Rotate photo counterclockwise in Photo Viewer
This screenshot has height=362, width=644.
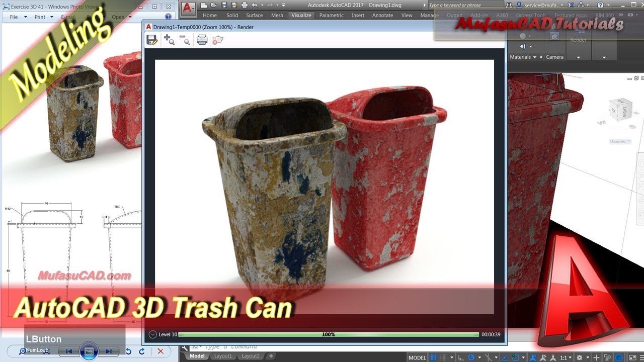[x=128, y=351]
